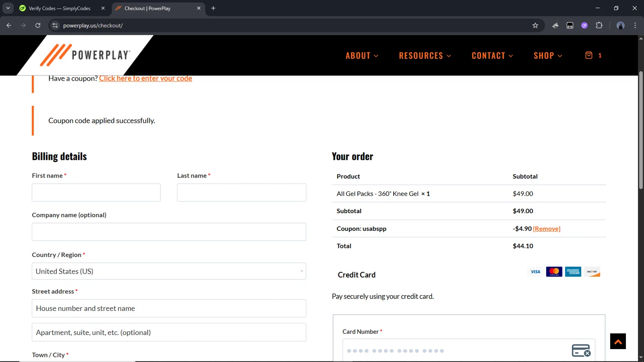This screenshot has height=362, width=644.
Task: Open the Country / Region dropdown
Action: pyautogui.click(x=169, y=271)
